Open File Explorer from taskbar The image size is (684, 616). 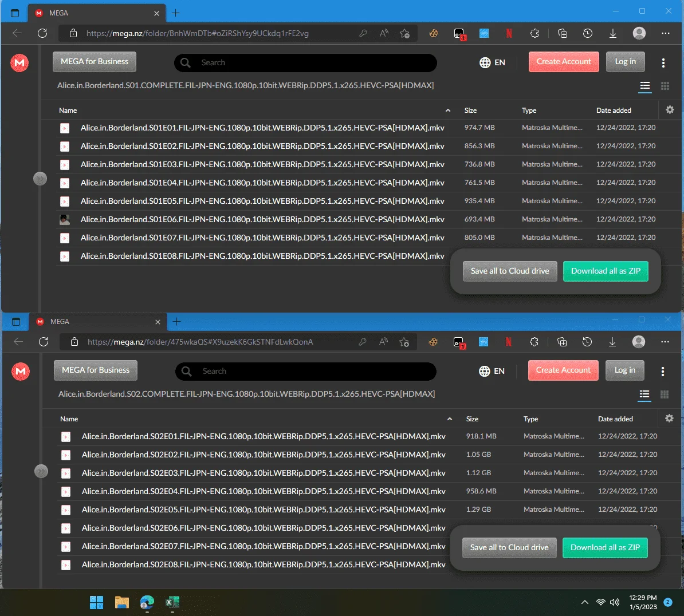click(x=121, y=602)
